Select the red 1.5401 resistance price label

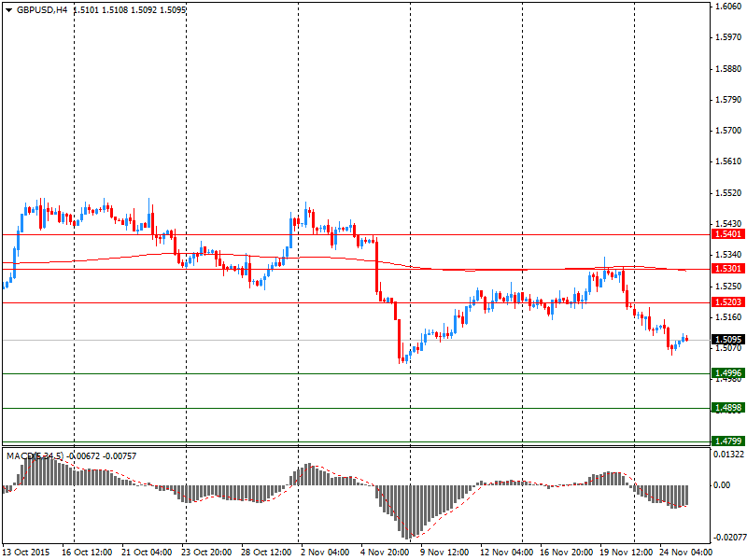click(x=728, y=234)
